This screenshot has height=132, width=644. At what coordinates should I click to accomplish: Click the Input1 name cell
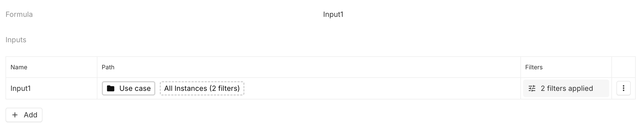(21, 88)
